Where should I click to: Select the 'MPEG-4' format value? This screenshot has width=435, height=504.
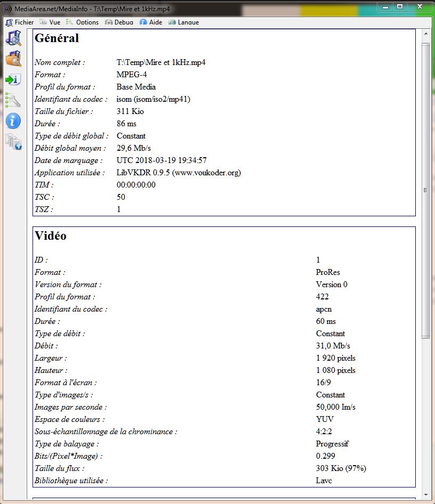(132, 75)
